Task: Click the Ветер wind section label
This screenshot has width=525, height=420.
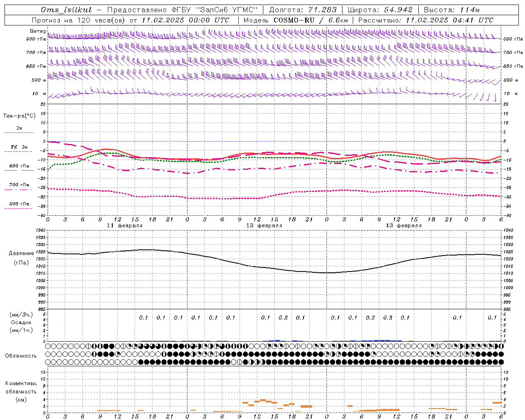Action: (38, 31)
